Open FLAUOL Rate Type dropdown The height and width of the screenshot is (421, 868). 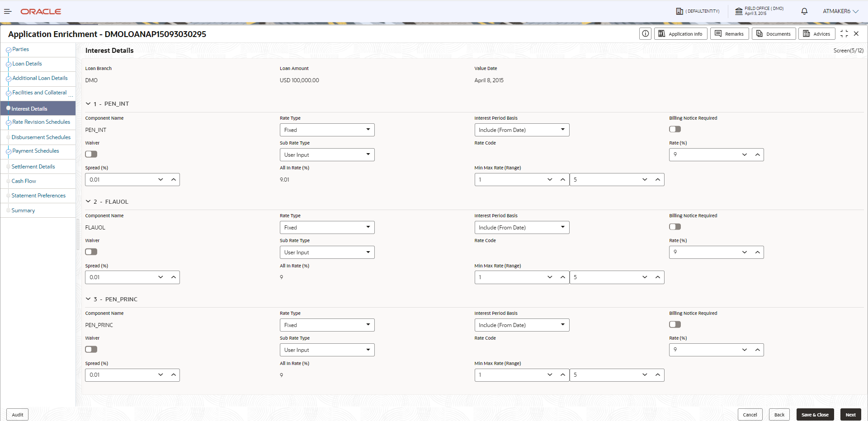[x=327, y=227]
